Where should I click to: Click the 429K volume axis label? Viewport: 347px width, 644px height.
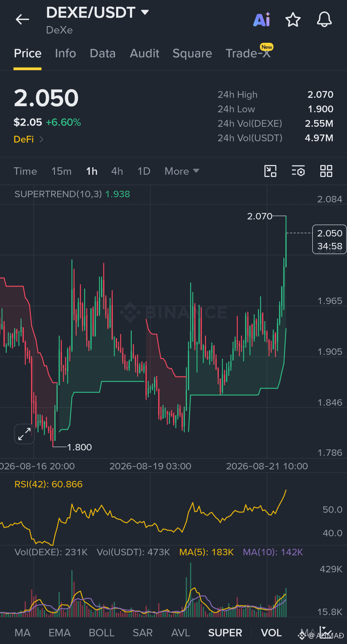coord(331,569)
